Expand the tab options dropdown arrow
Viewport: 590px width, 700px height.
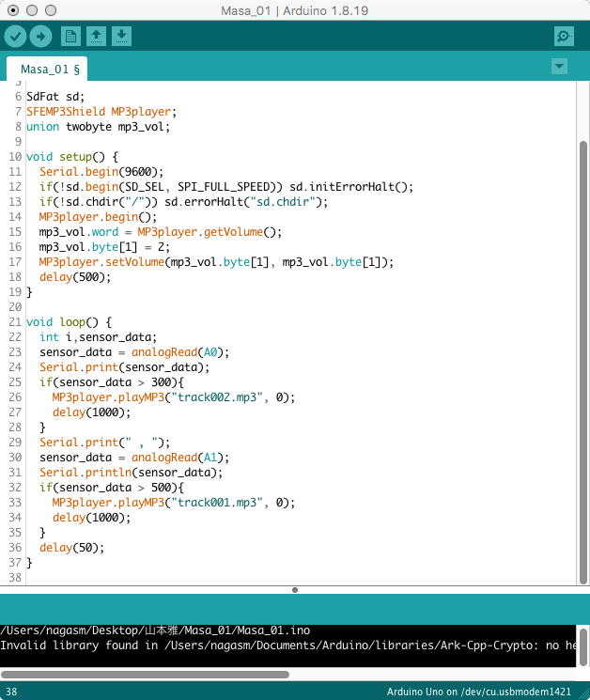click(560, 66)
